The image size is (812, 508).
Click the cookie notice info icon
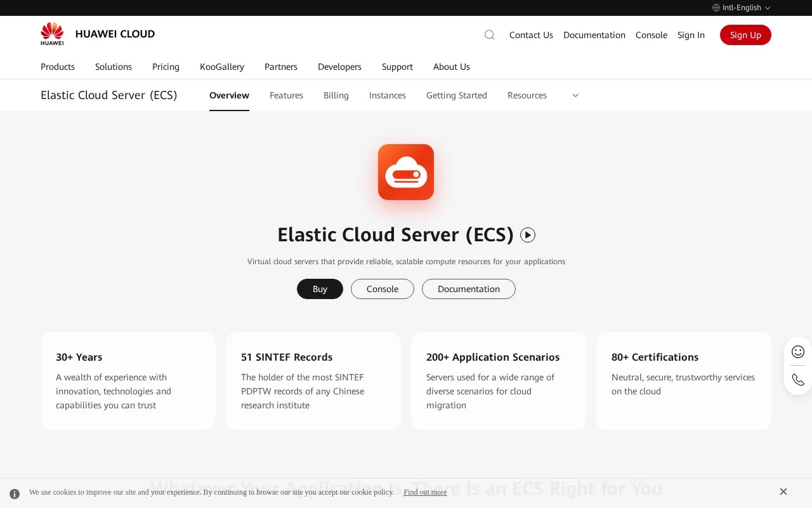(x=15, y=493)
